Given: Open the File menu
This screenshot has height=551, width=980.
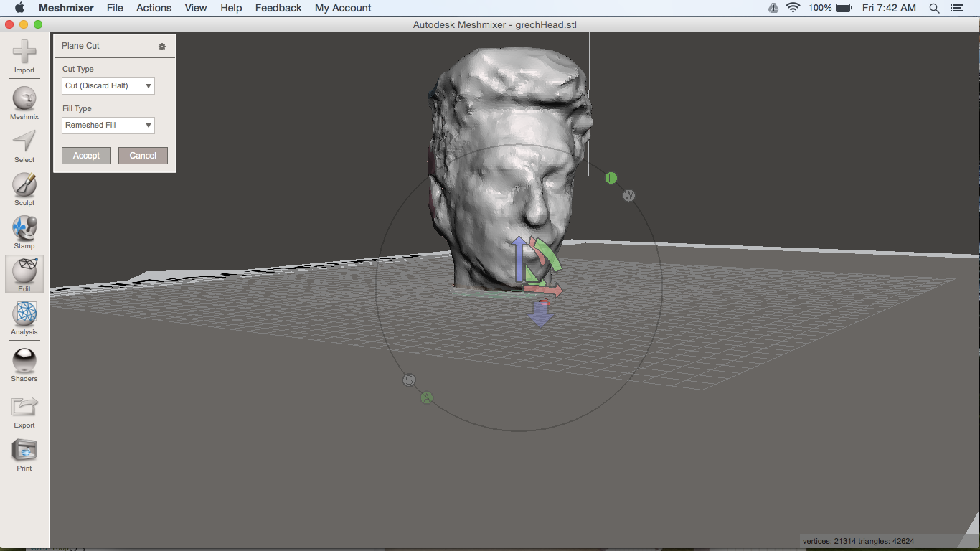Looking at the screenshot, I should point(115,8).
